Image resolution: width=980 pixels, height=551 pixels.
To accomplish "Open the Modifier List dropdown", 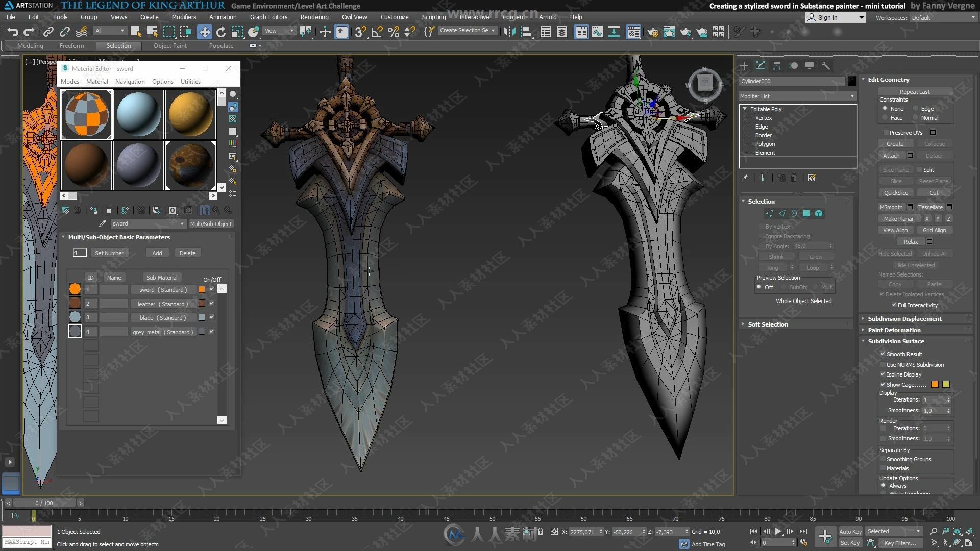I will (x=797, y=96).
